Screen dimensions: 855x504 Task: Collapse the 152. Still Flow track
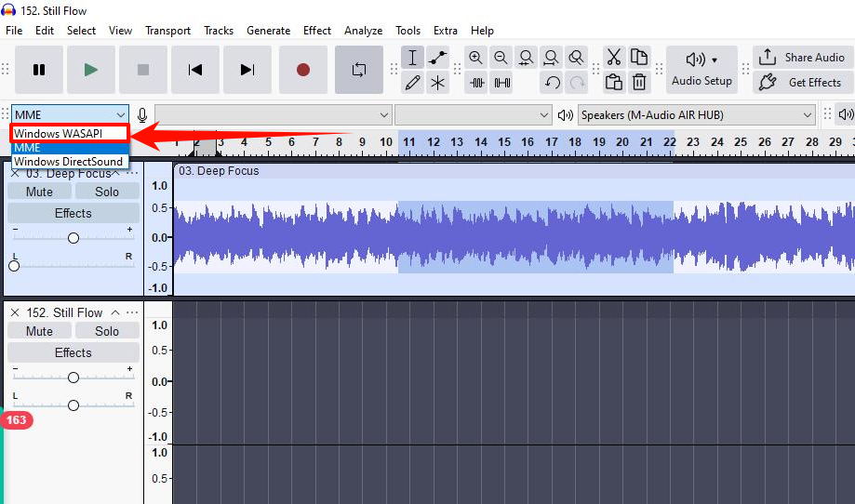[x=115, y=312]
